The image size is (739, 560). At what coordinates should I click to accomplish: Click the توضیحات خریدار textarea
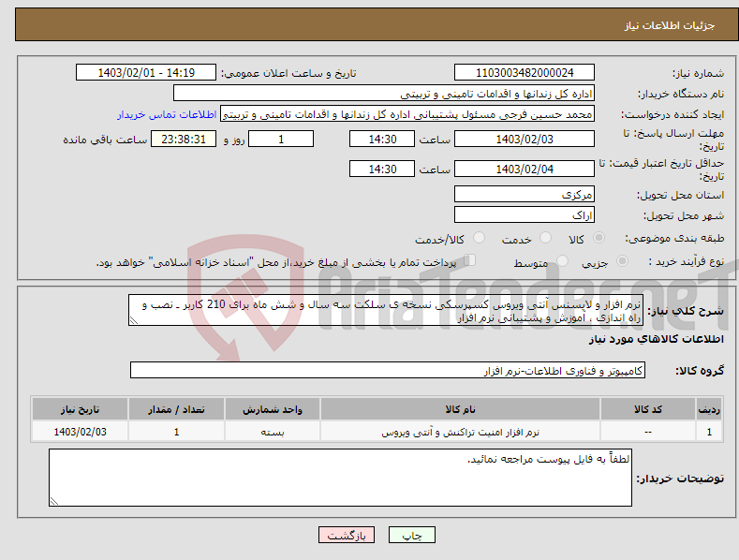point(340,478)
